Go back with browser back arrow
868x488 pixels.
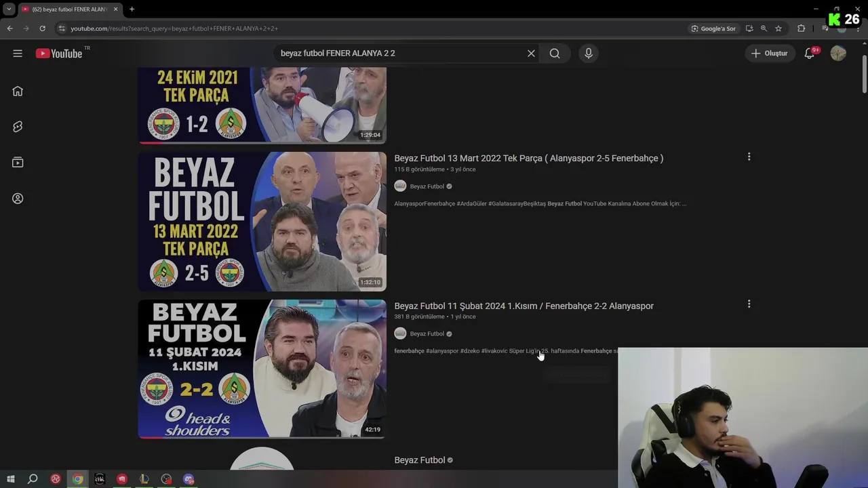9,28
